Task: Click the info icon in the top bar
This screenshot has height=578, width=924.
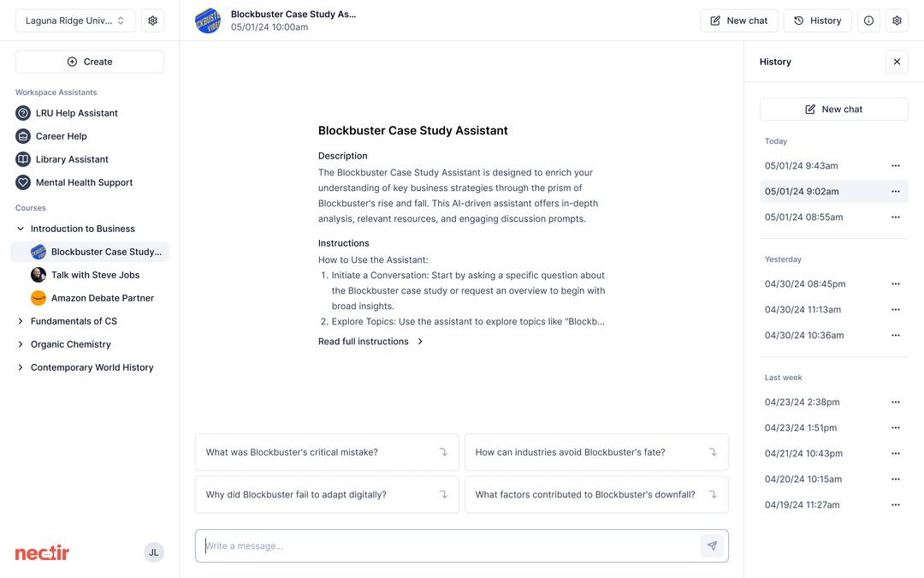Action: 868,20
